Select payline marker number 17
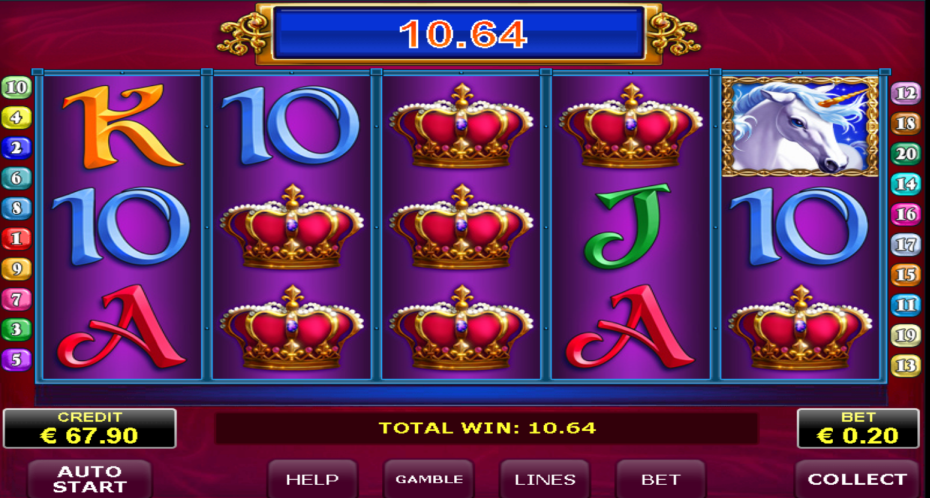The height and width of the screenshot is (498, 930). tap(906, 244)
